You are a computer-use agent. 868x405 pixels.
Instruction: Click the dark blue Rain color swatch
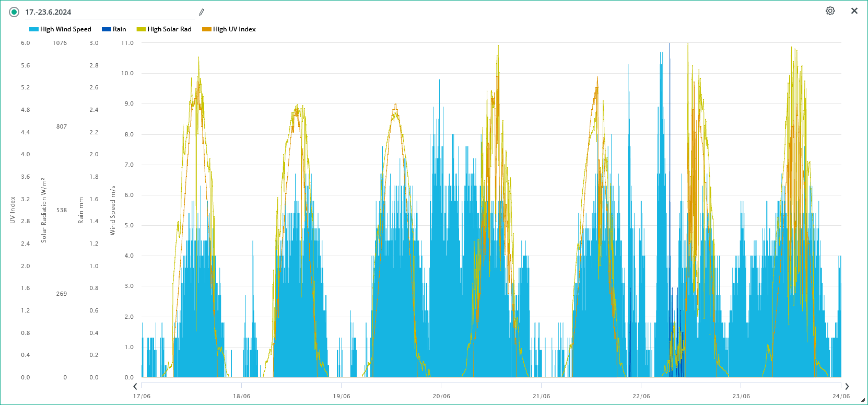[x=107, y=29]
